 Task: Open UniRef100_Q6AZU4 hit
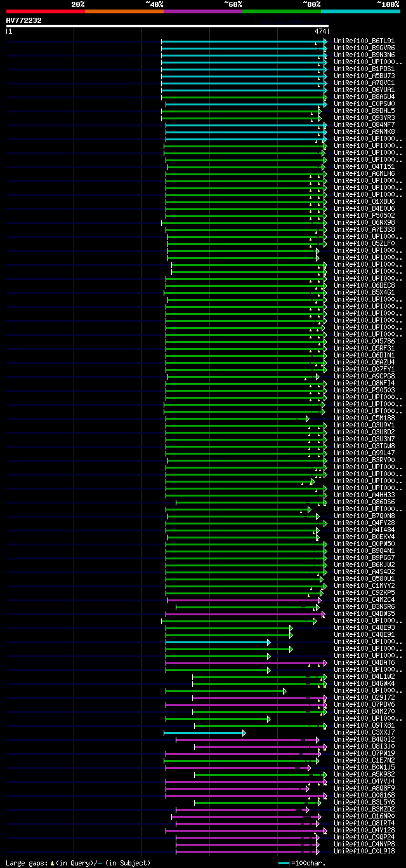(365, 362)
